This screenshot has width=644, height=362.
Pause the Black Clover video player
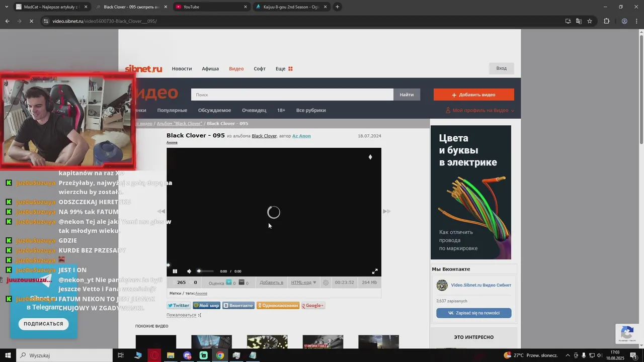click(175, 271)
